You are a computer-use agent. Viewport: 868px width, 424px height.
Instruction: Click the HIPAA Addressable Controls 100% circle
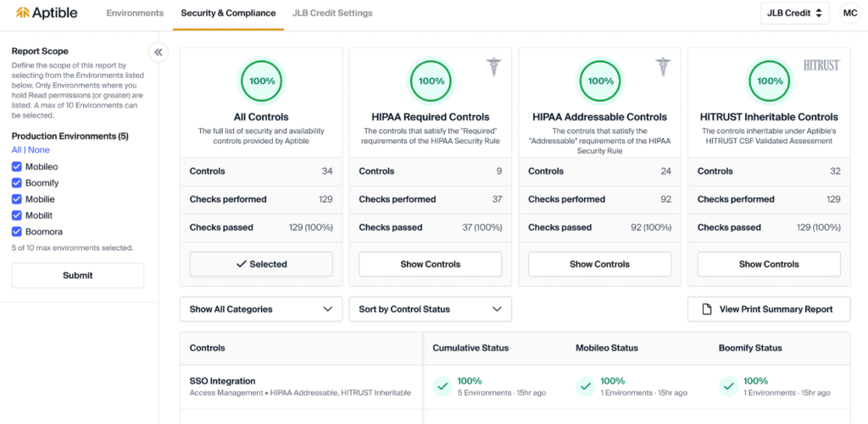600,81
